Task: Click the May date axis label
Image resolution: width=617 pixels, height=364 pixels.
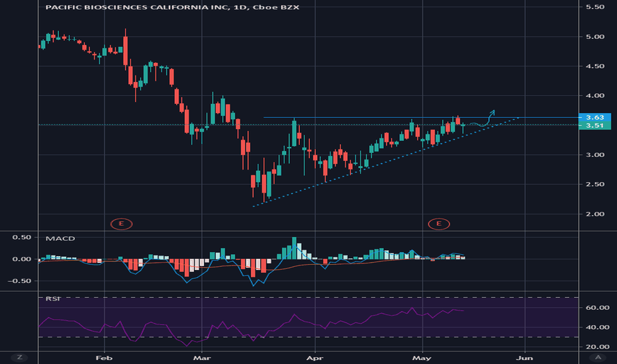Action: pos(422,357)
